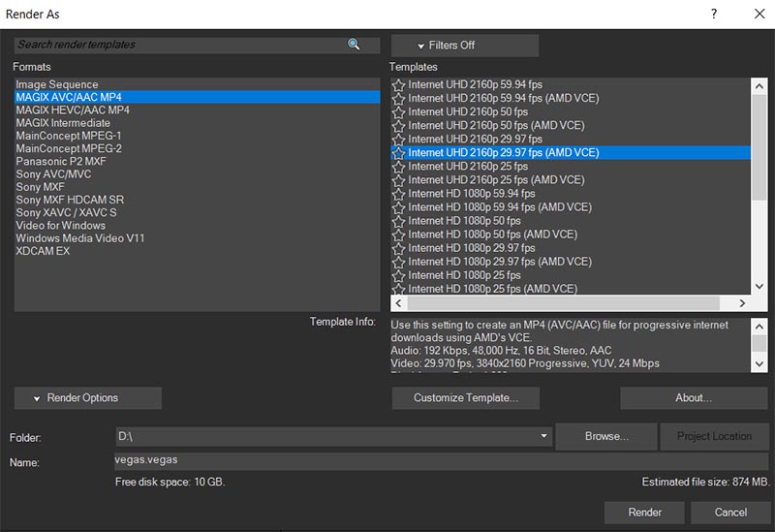Screen dimensions: 775x532
Task: Toggle star on Internet UHD 2160p 50 fps
Action: tap(398, 112)
